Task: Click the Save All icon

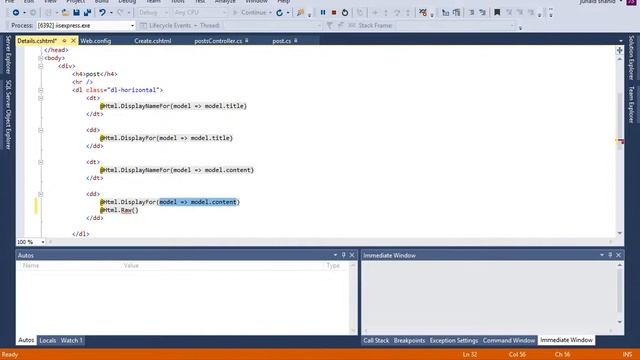Action: [x=87, y=13]
